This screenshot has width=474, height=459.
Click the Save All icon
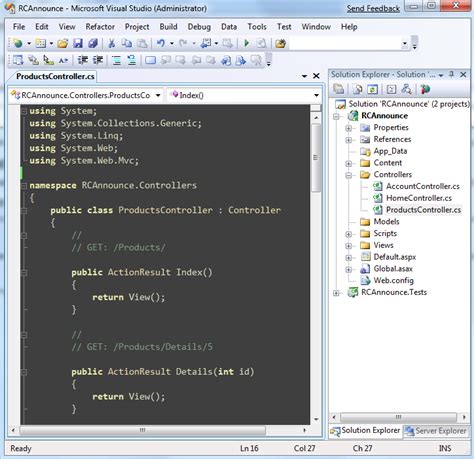(x=93, y=43)
